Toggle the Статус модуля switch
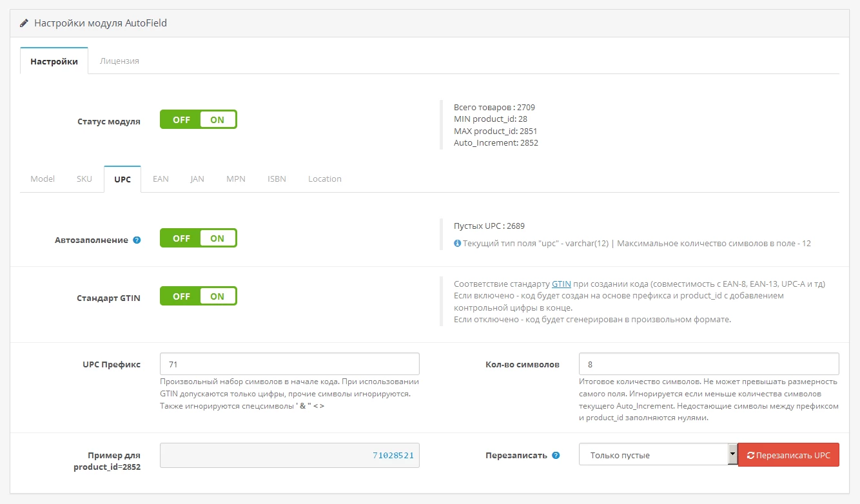The image size is (860, 504). (x=199, y=119)
